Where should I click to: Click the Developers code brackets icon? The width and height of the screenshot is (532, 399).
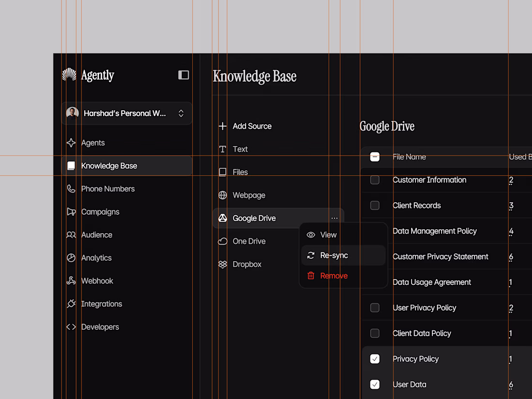pyautogui.click(x=71, y=327)
